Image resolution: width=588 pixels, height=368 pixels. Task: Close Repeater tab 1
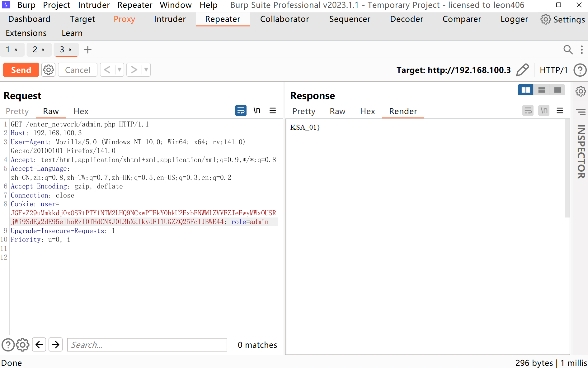(16, 50)
